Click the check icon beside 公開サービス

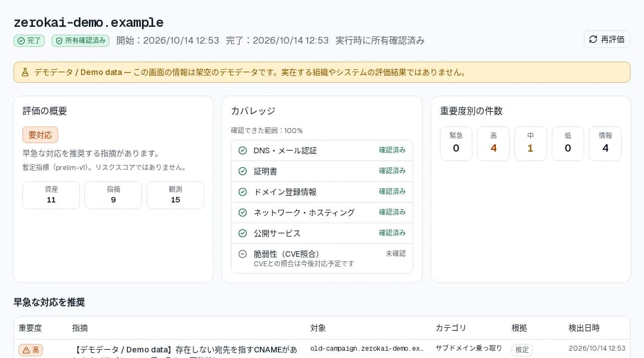click(x=243, y=233)
